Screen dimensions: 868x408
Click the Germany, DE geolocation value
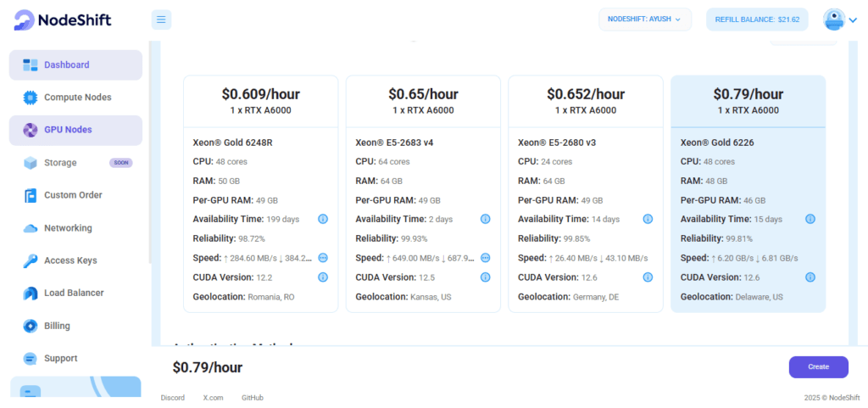596,297
